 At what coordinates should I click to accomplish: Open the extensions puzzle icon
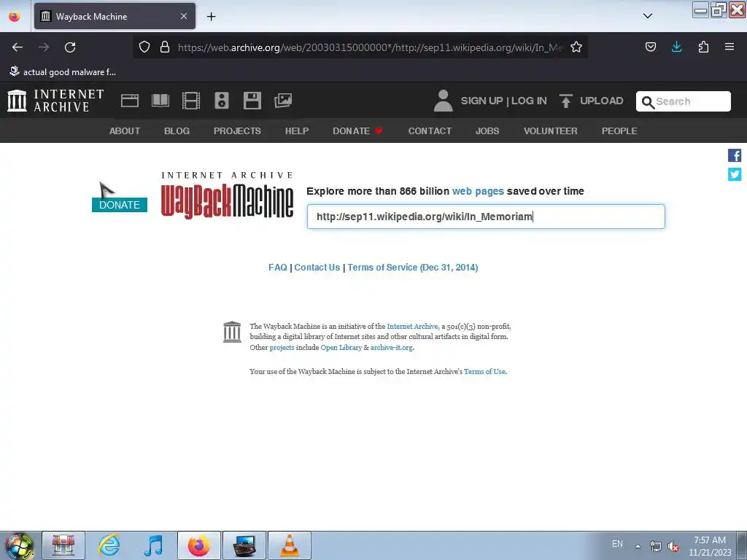(703, 47)
